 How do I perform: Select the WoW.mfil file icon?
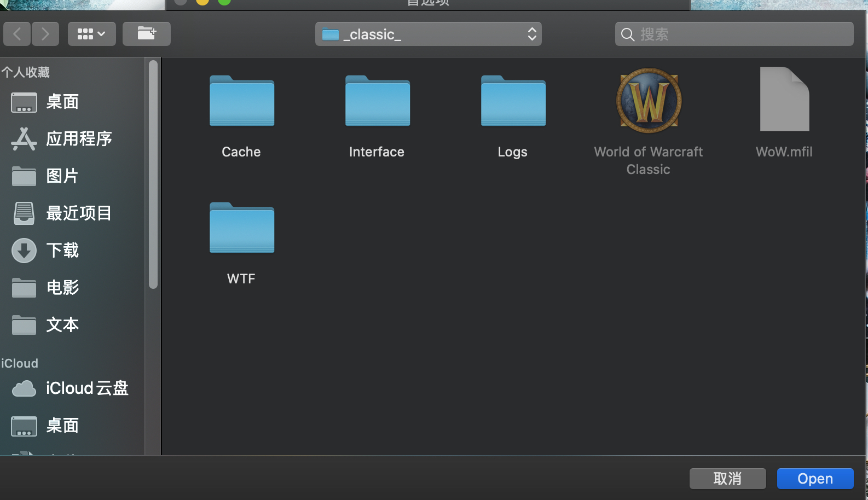(785, 99)
